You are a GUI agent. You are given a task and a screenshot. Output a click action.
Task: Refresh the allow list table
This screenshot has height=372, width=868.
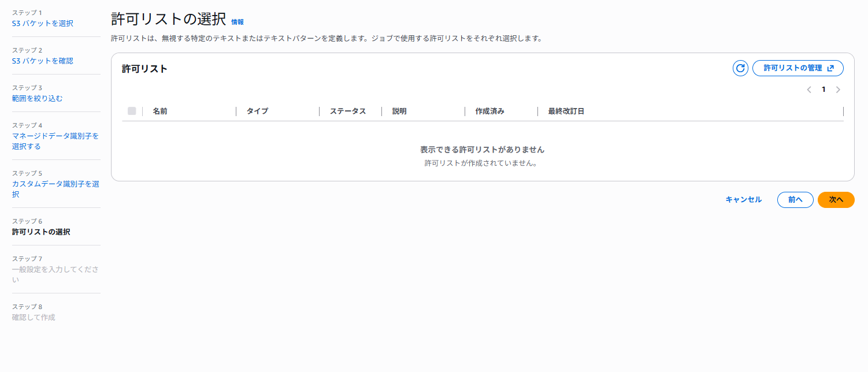740,68
